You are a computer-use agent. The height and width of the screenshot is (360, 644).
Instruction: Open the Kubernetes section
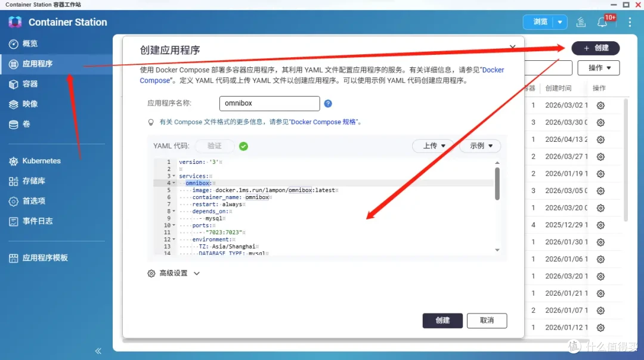click(x=35, y=161)
